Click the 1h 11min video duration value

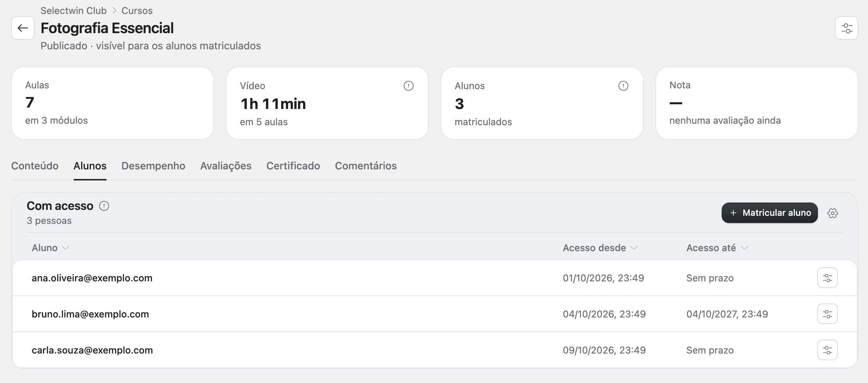[273, 104]
